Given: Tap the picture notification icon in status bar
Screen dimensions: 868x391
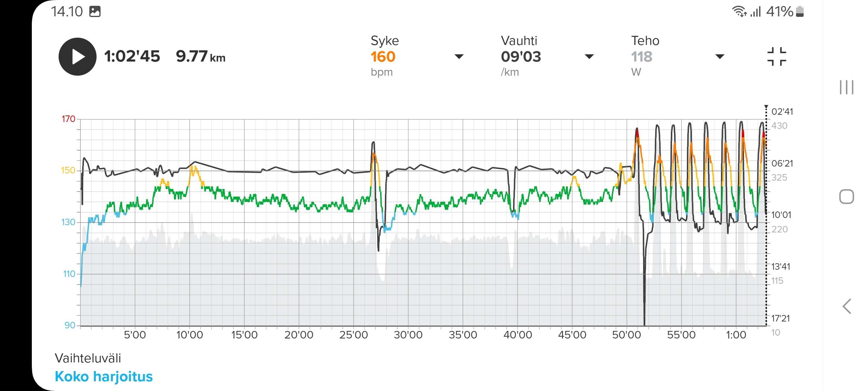Looking at the screenshot, I should (x=95, y=12).
